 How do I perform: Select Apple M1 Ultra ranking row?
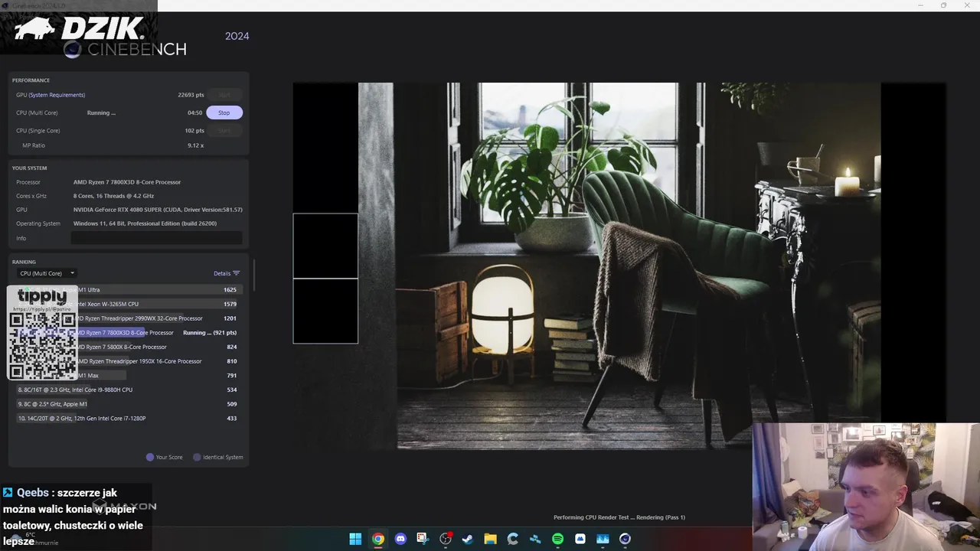pyautogui.click(x=129, y=290)
